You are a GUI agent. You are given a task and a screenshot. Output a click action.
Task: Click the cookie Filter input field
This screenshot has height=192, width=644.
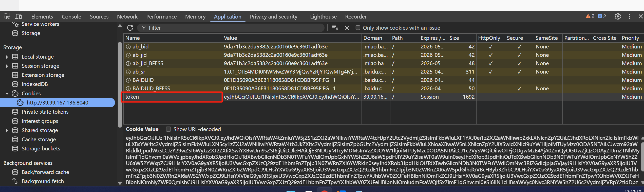click(231, 28)
